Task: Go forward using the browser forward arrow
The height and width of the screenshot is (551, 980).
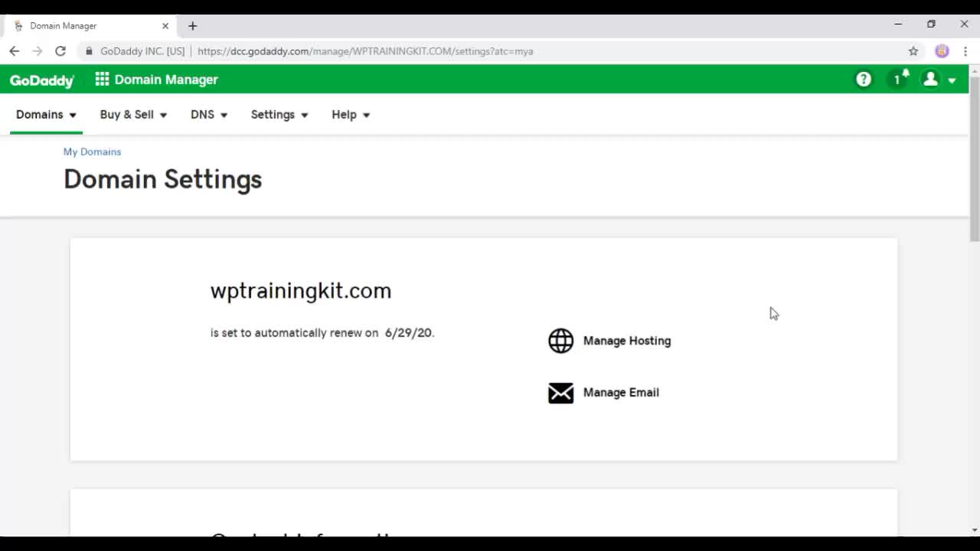Action: (x=37, y=51)
